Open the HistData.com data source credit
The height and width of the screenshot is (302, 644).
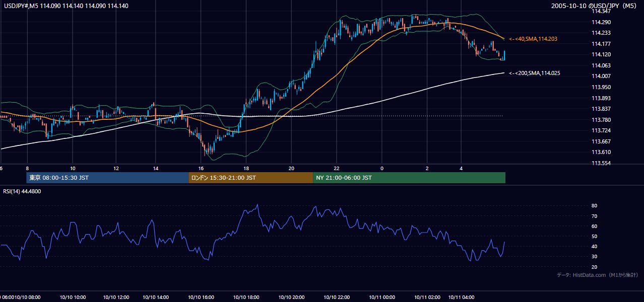pyautogui.click(x=598, y=275)
